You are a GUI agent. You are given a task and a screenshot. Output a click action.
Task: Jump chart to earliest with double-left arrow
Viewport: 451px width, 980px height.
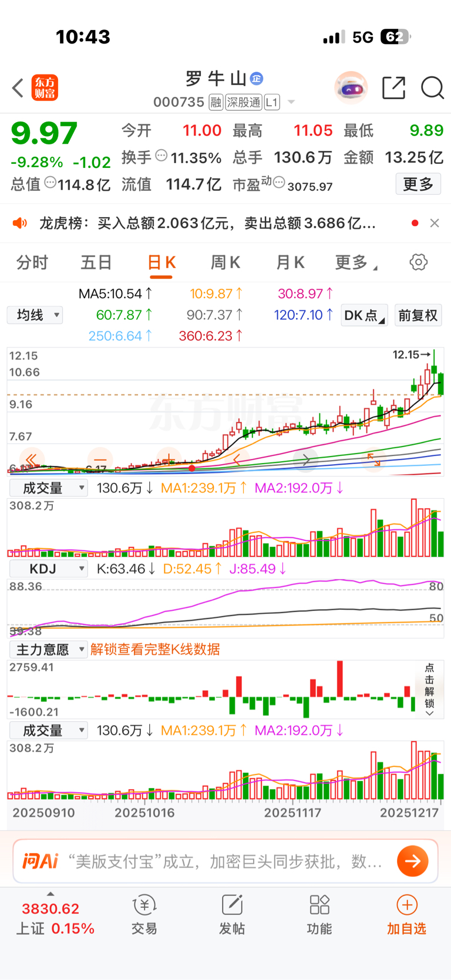pos(31,459)
